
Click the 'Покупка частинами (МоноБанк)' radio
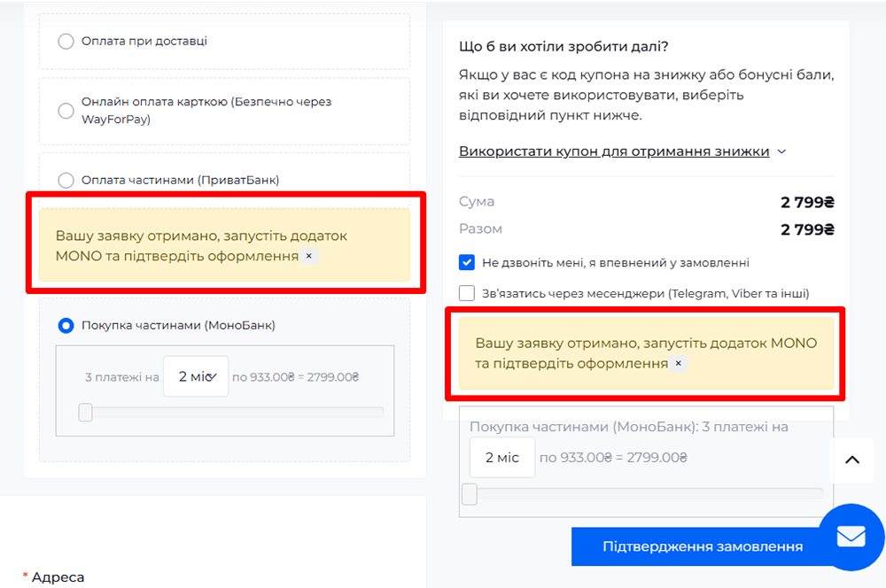click(65, 325)
